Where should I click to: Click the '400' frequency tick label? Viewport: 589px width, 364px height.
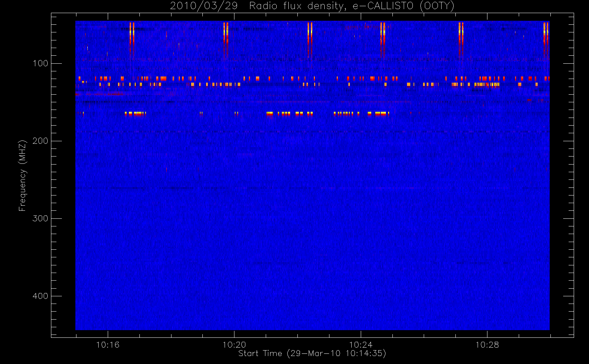40,296
